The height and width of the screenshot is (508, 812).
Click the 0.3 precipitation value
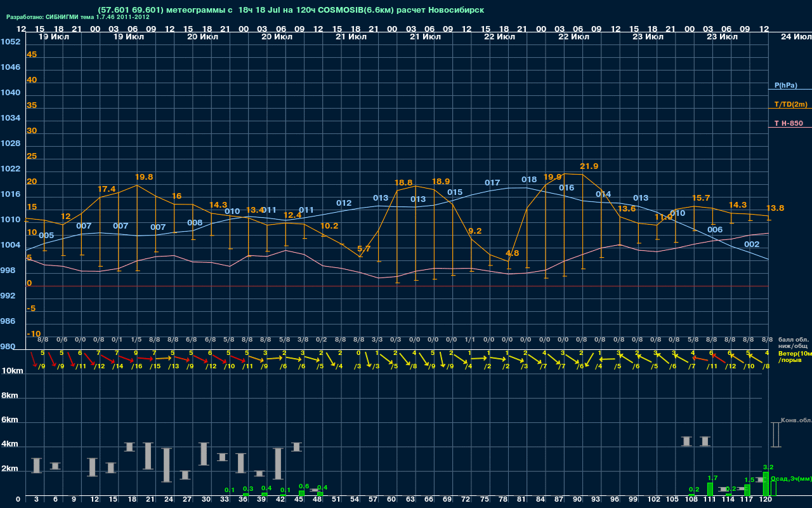[248, 489]
